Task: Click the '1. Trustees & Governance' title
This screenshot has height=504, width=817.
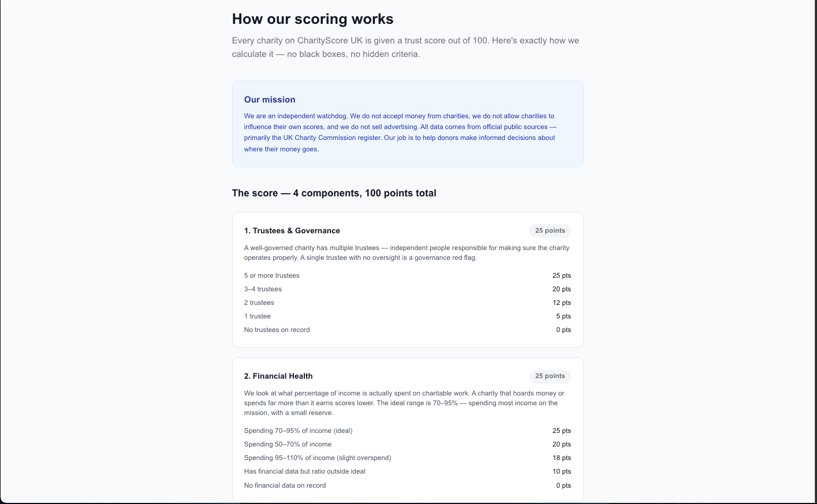Action: (292, 231)
